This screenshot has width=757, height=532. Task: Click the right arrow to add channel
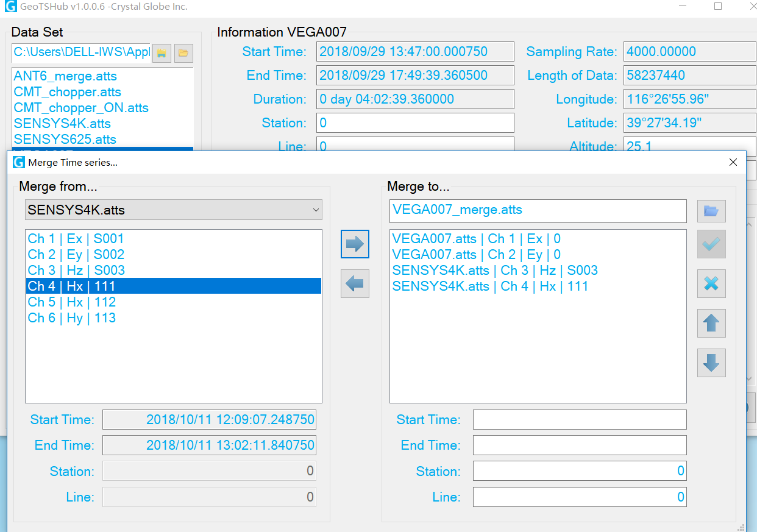[355, 244]
